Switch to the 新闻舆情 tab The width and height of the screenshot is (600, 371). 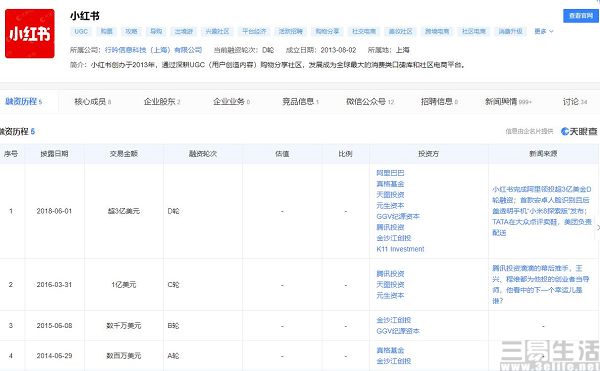click(x=508, y=101)
